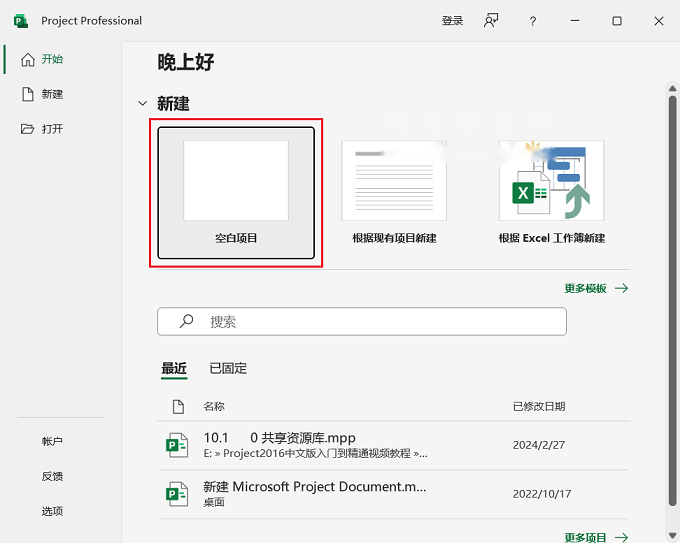This screenshot has width=680, height=543.
Task: Sort by the 已修改日期 column header
Action: pos(539,406)
